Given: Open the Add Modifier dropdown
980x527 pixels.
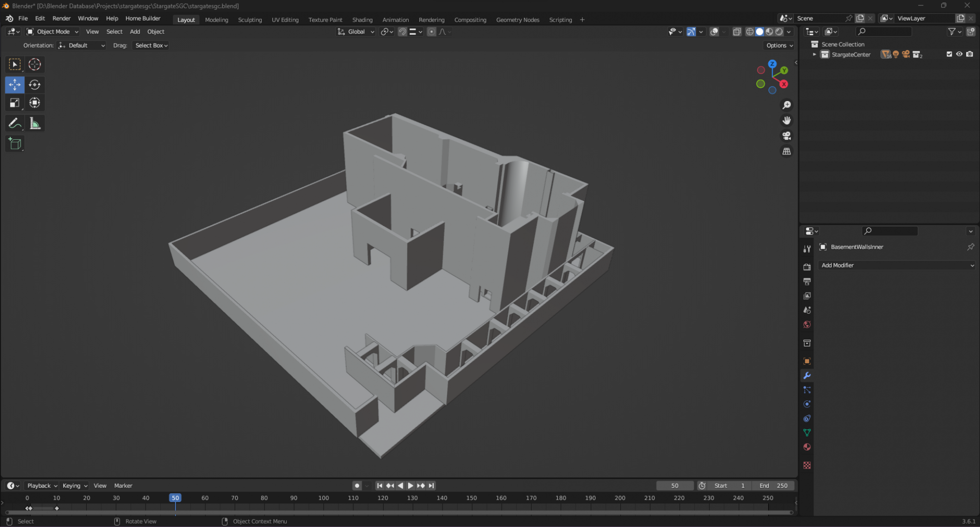Looking at the screenshot, I should (x=897, y=265).
